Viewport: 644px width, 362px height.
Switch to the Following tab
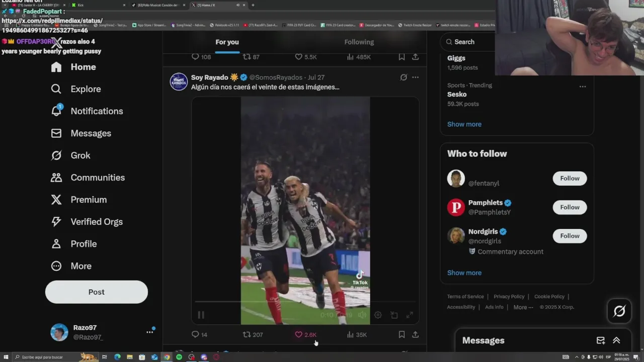(359, 42)
